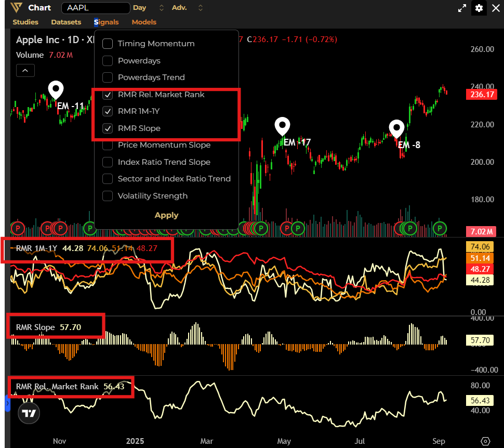504x448 pixels.
Task: Open the Adv. chart type dropdown
Action: tap(188, 8)
